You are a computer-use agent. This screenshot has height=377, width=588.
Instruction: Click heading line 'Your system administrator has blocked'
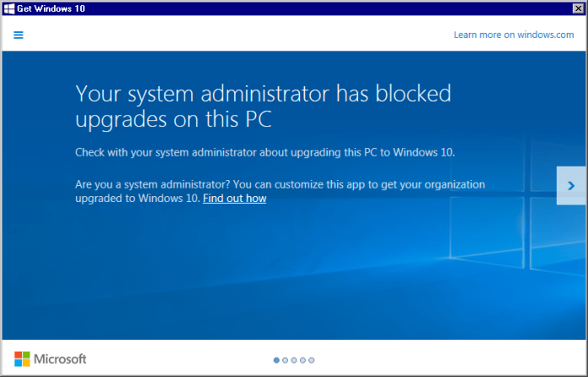(x=263, y=93)
